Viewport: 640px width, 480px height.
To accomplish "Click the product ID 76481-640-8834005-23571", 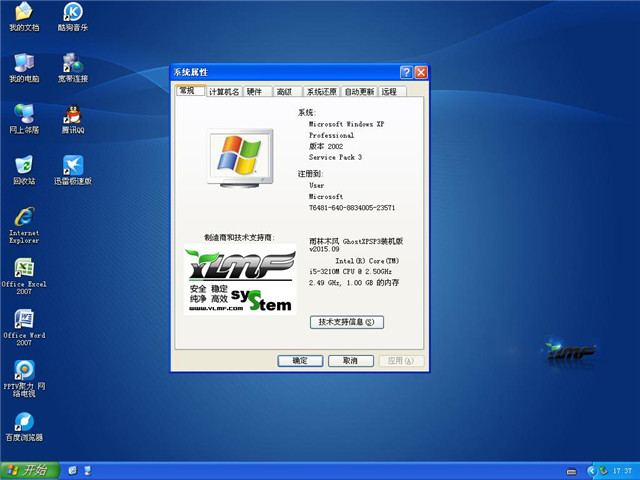I will (352, 207).
